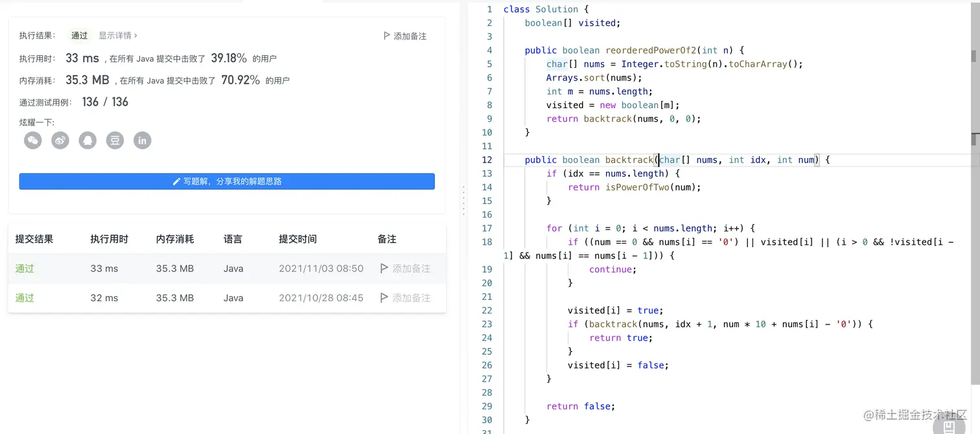The image size is (980, 434).
Task: Click return false; on line 29
Action: point(581,406)
